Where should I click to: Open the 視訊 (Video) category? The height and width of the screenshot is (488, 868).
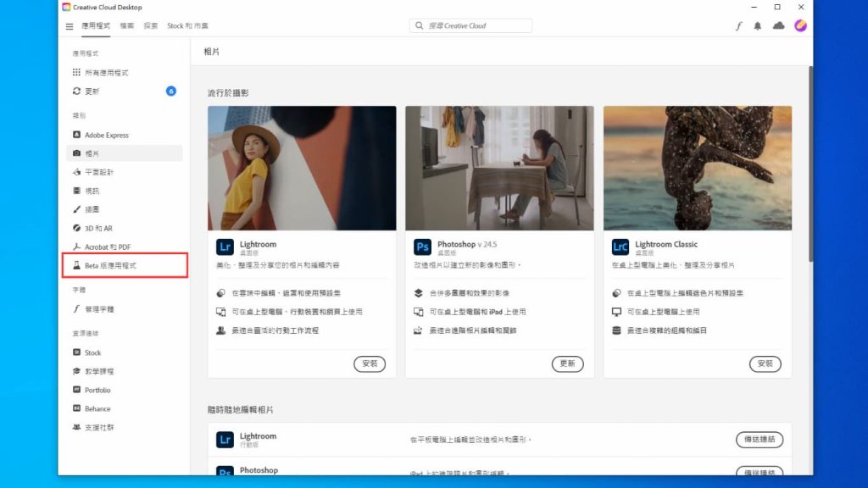tap(91, 191)
